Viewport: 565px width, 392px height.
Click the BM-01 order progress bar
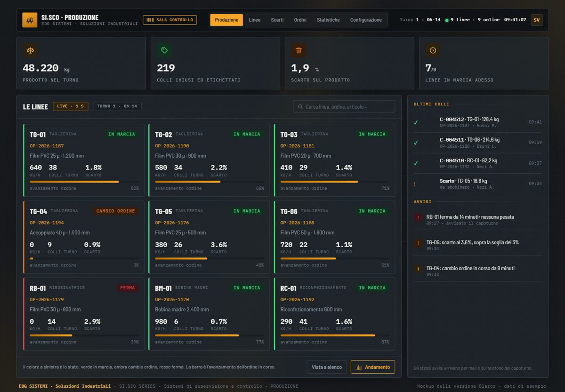tap(210, 336)
